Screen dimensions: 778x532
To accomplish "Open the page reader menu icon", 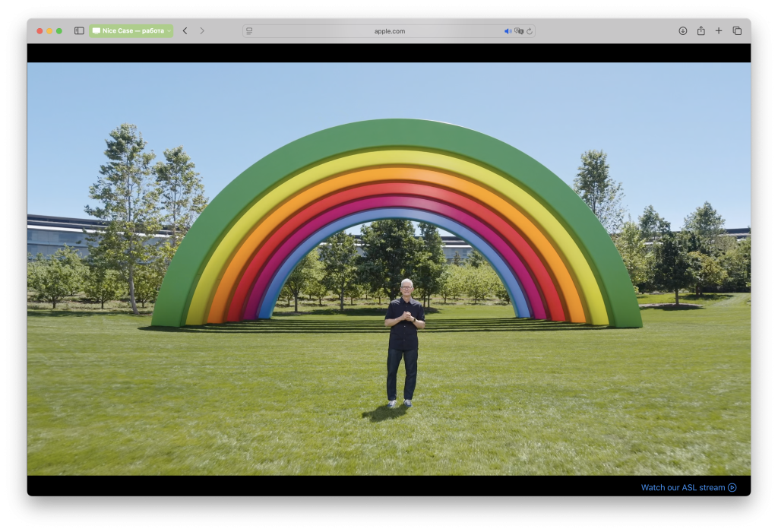I will click(249, 30).
